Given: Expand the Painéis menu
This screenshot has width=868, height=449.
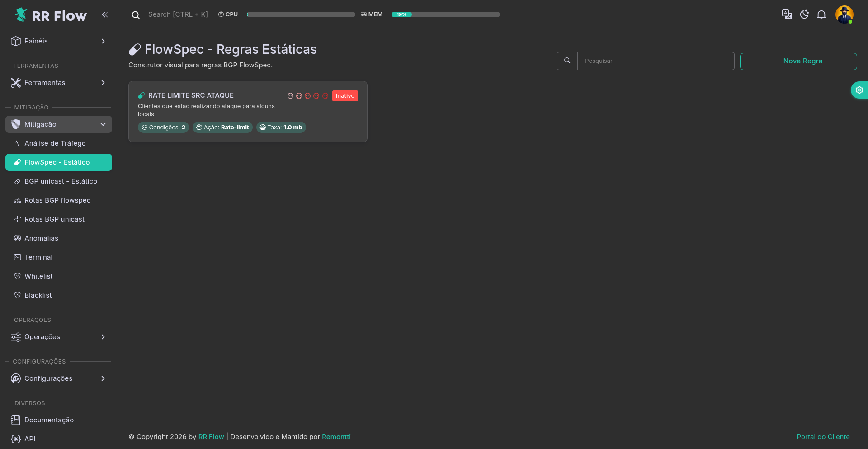Looking at the screenshot, I should click(59, 41).
